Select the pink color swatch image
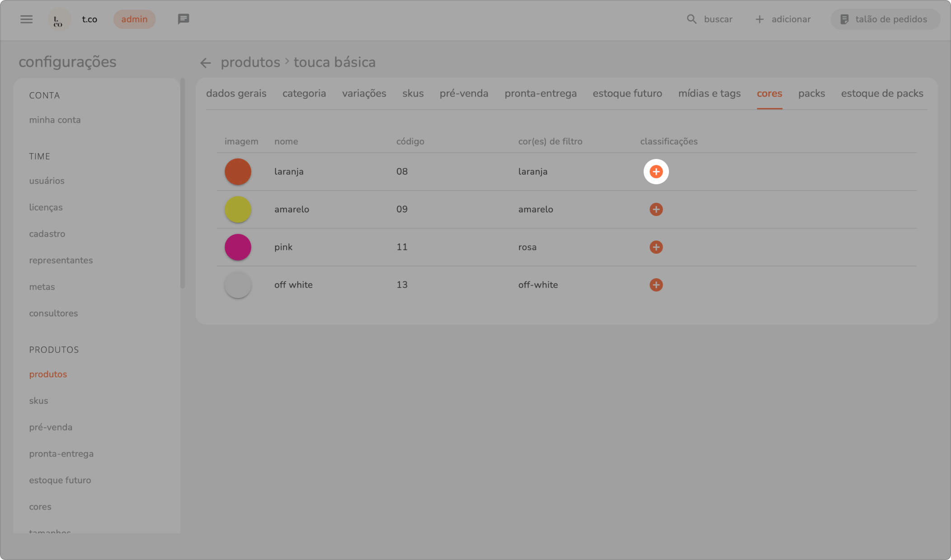951x560 pixels. pos(238,247)
